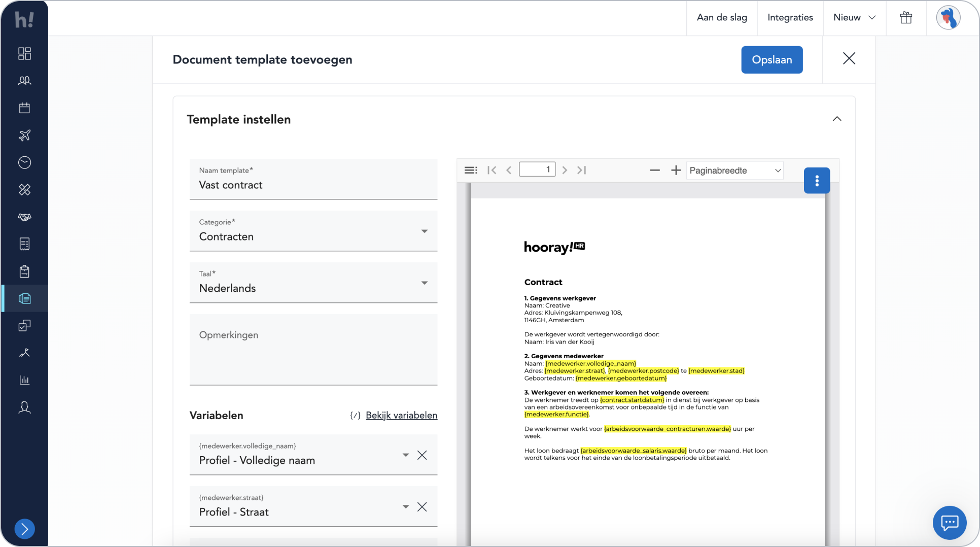The width and height of the screenshot is (980, 547).
Task: Click the hooray! HR logo in preview
Action: point(554,247)
